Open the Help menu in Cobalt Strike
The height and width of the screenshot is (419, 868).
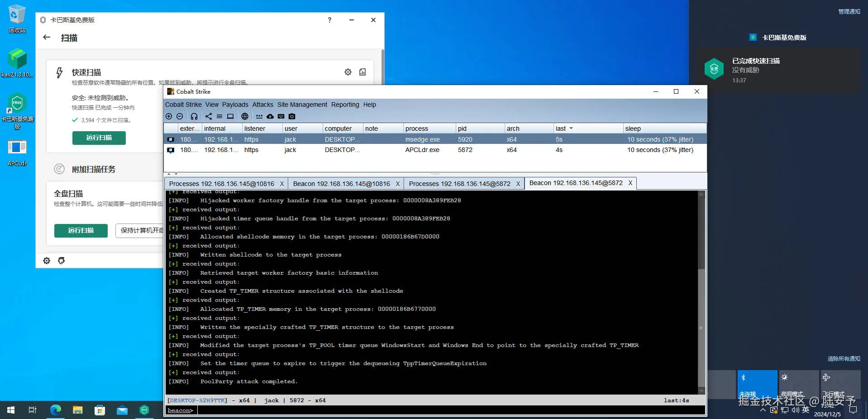pyautogui.click(x=370, y=105)
